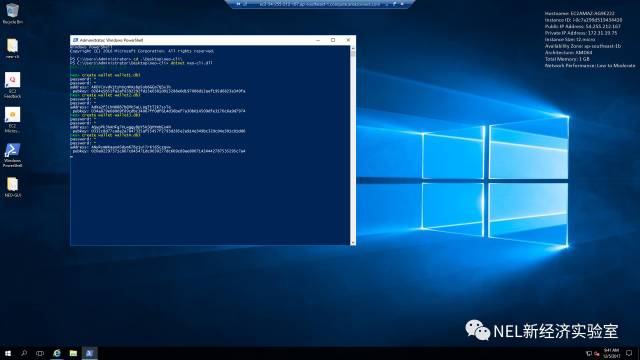The image size is (640, 360).
Task: Close the Administrator PowerShell window
Action: coord(348,40)
